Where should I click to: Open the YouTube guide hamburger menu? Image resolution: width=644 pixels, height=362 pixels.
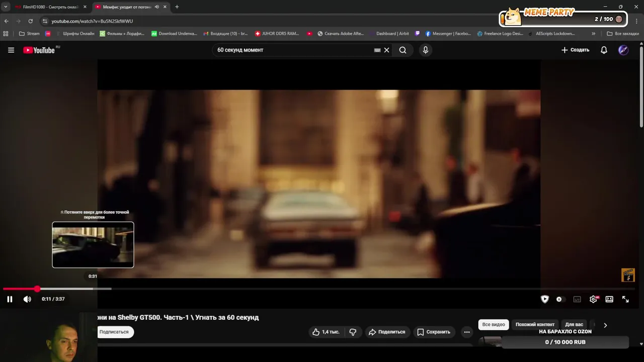pyautogui.click(x=11, y=50)
